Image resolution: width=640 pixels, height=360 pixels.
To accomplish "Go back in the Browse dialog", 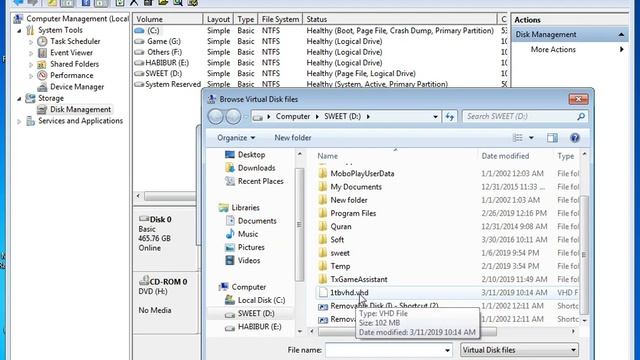I will (x=216, y=117).
